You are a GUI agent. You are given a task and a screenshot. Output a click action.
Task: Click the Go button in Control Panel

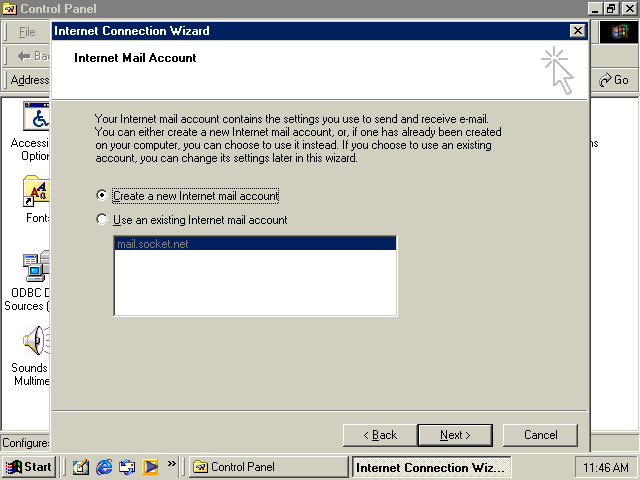[x=613, y=80]
